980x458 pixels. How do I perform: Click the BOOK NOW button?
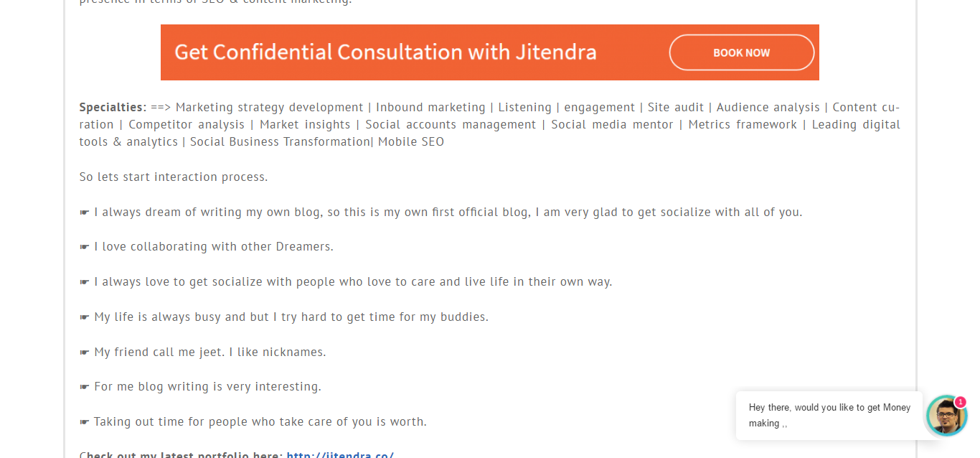click(741, 52)
